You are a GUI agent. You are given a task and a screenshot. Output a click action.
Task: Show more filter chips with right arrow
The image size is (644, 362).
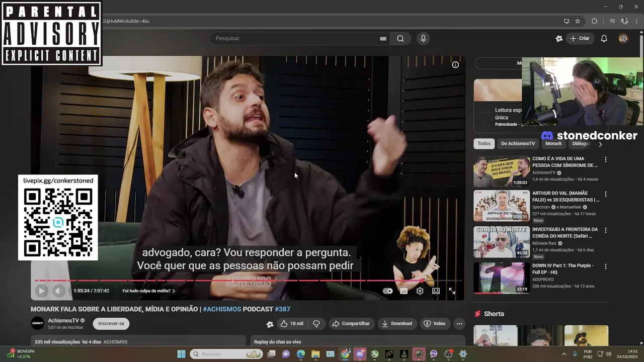pos(600,144)
